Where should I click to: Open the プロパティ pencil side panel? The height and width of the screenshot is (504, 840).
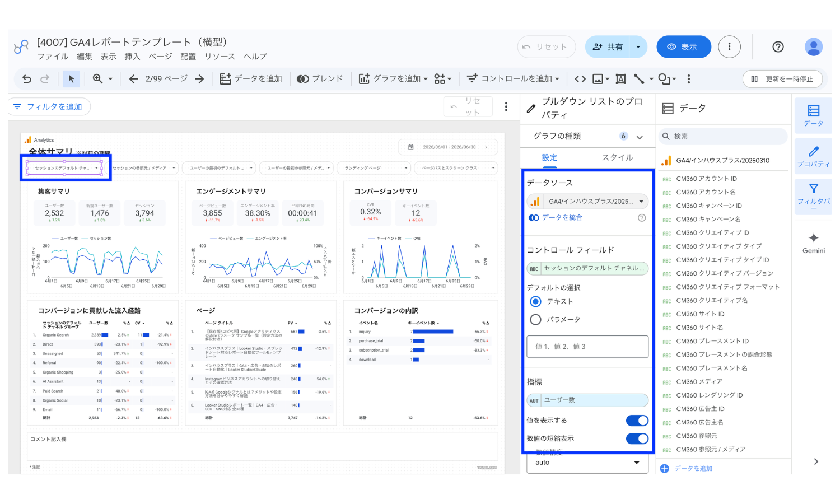point(813,156)
